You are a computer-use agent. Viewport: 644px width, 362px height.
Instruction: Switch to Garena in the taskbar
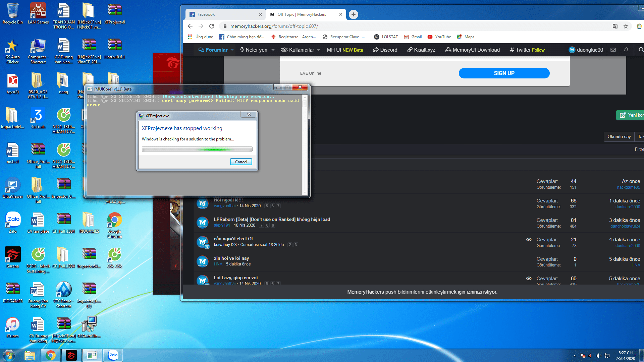coord(71,355)
